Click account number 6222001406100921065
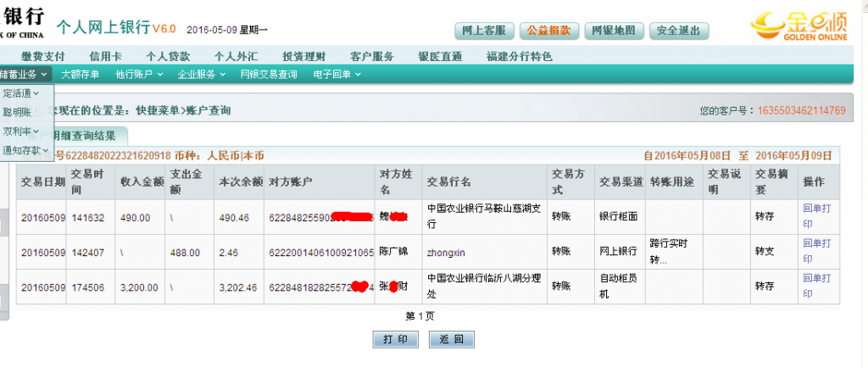 click(x=321, y=253)
